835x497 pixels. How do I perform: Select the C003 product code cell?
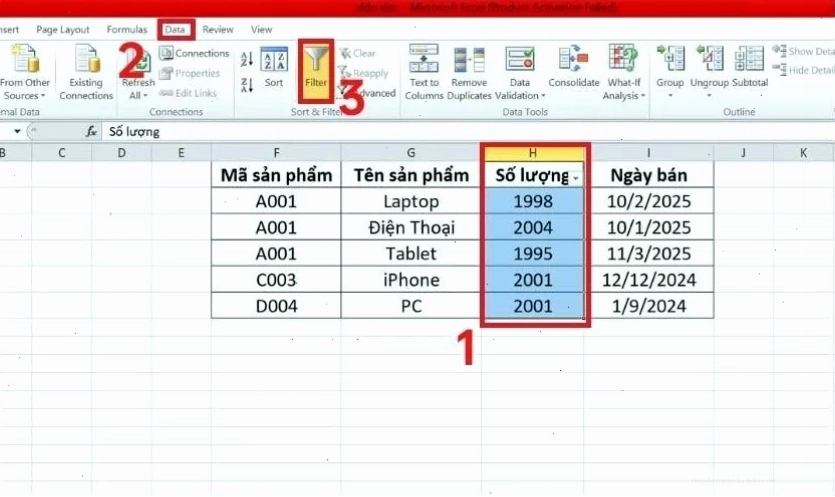(276, 280)
